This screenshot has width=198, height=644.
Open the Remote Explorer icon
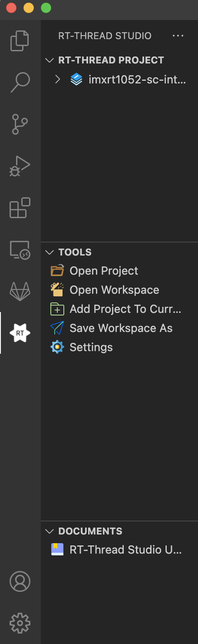pyautogui.click(x=20, y=249)
